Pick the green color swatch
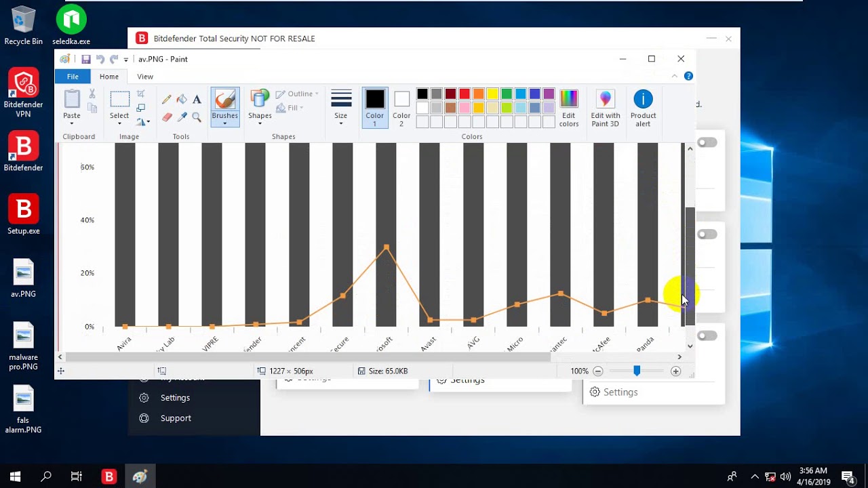The image size is (868, 488). point(507,94)
